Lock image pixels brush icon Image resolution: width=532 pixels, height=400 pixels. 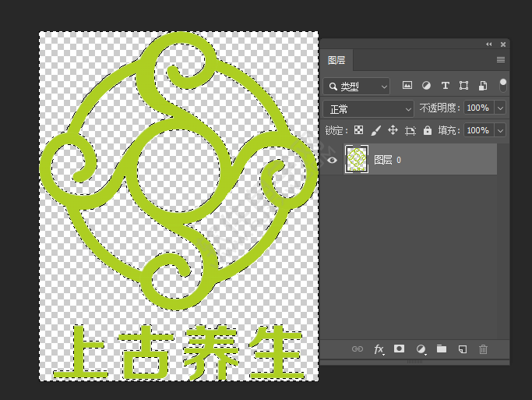376,130
